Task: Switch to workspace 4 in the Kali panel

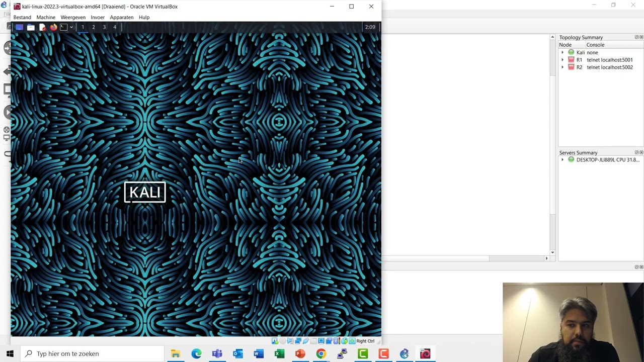Action: click(x=115, y=27)
